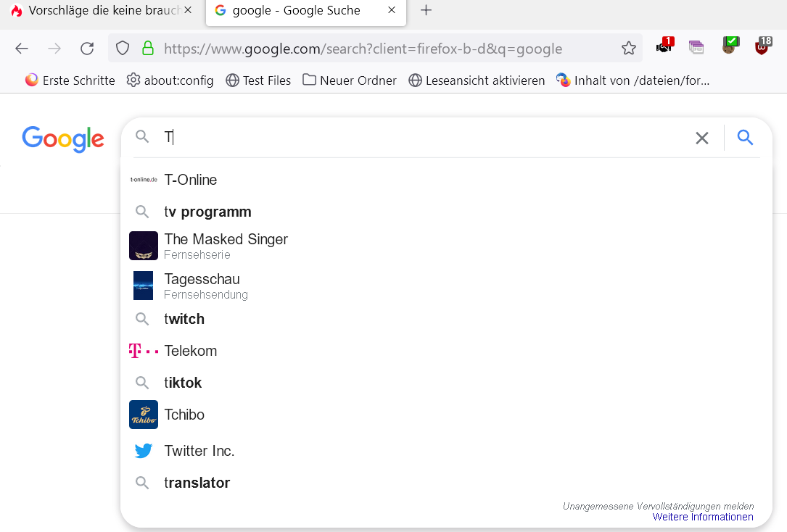Reload the current page
Image resolution: width=787 pixels, height=532 pixels.
[87, 48]
